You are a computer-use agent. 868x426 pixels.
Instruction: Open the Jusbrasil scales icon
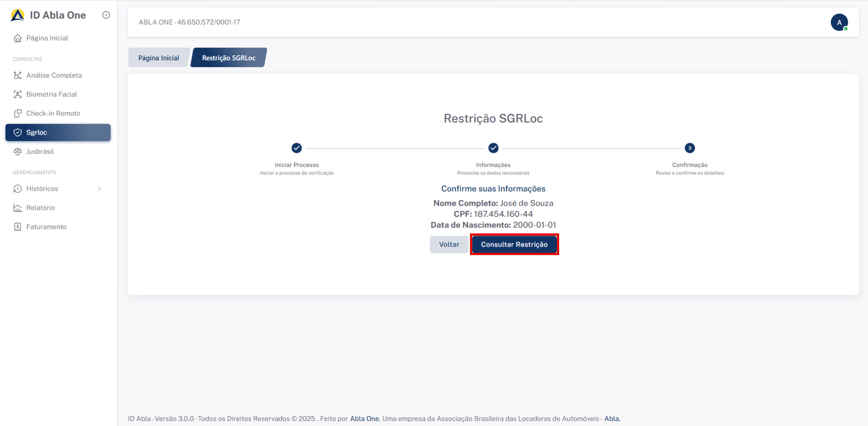(18, 152)
